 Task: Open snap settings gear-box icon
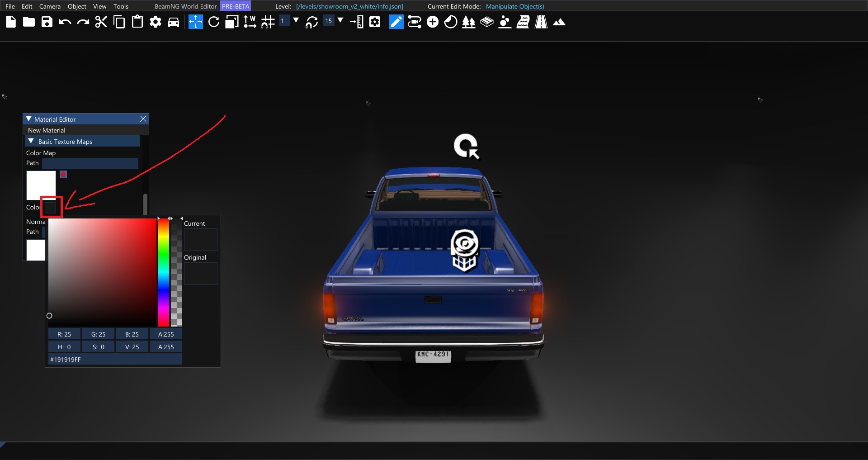pyautogui.click(x=375, y=22)
